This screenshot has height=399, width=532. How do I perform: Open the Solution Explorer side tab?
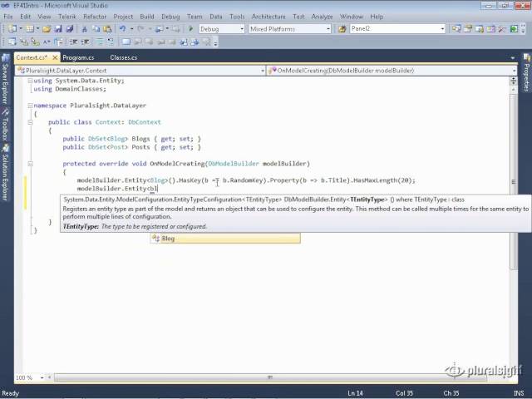(5, 173)
